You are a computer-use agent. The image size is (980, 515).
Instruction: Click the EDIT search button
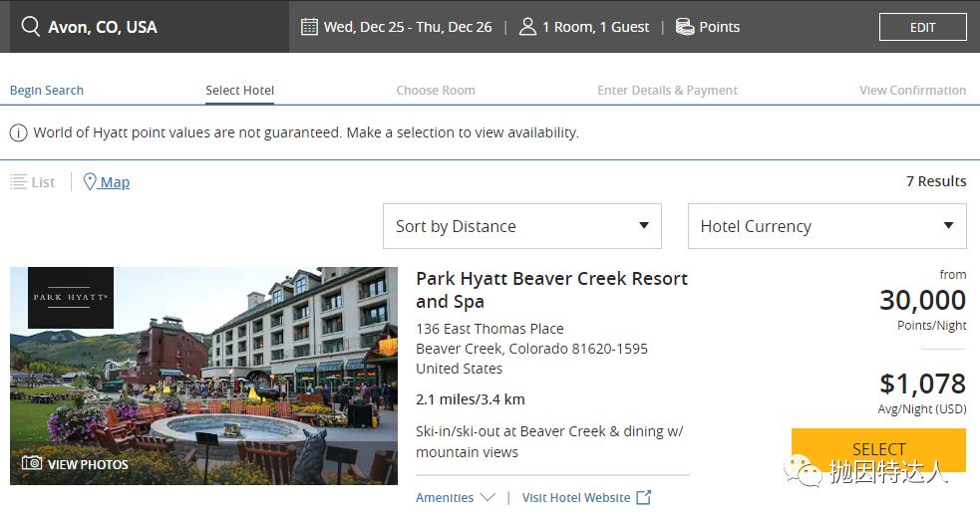[922, 27]
